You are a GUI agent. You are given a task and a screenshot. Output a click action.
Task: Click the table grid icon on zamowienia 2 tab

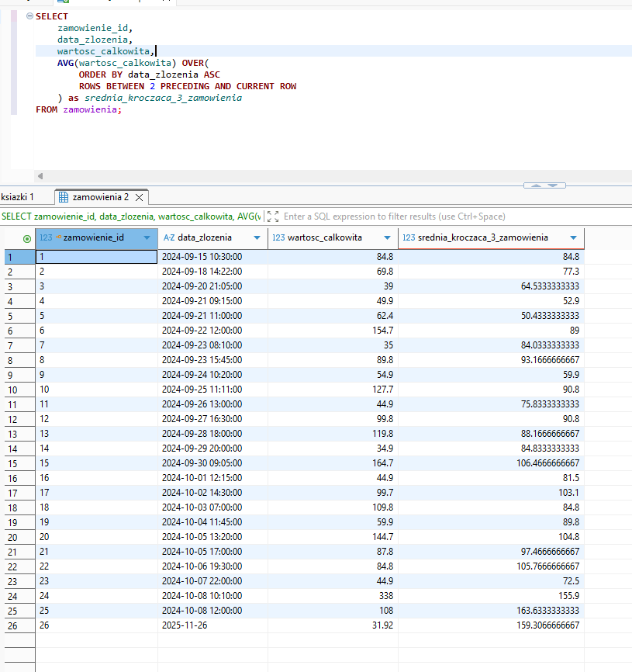click(x=64, y=197)
